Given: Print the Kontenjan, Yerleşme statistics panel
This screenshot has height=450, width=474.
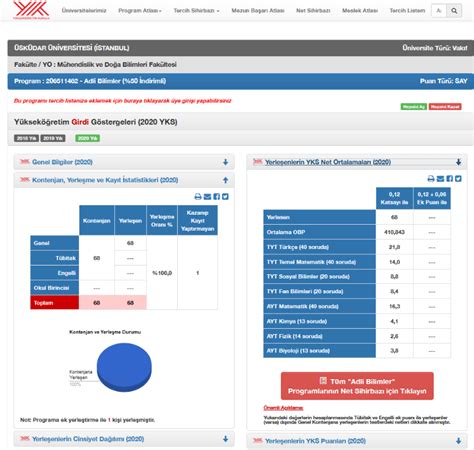Looking at the screenshot, I should click(198, 197).
